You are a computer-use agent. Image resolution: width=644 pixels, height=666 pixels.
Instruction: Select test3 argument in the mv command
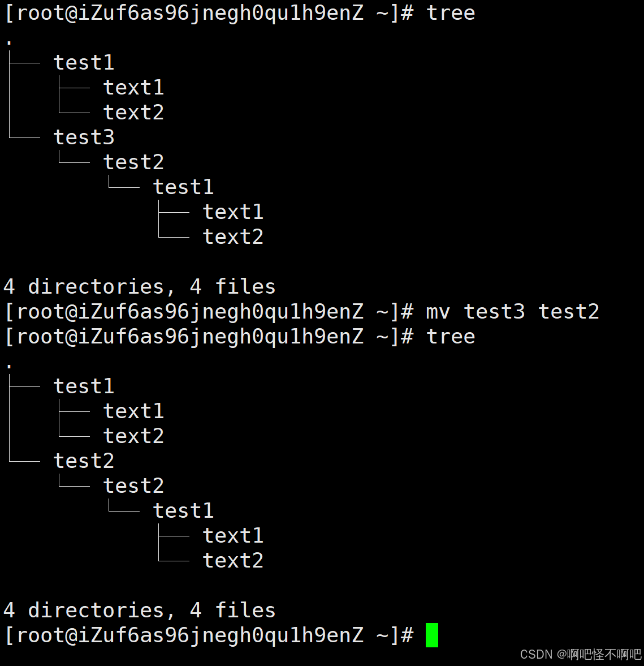tap(494, 312)
